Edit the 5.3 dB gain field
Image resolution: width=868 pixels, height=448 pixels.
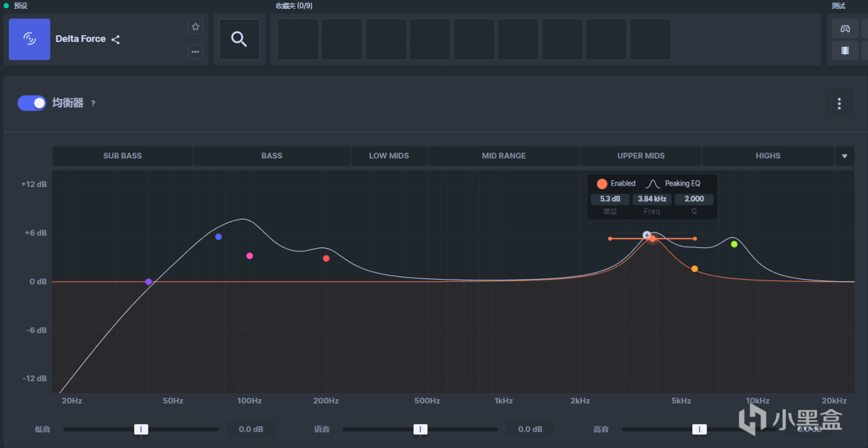point(610,199)
